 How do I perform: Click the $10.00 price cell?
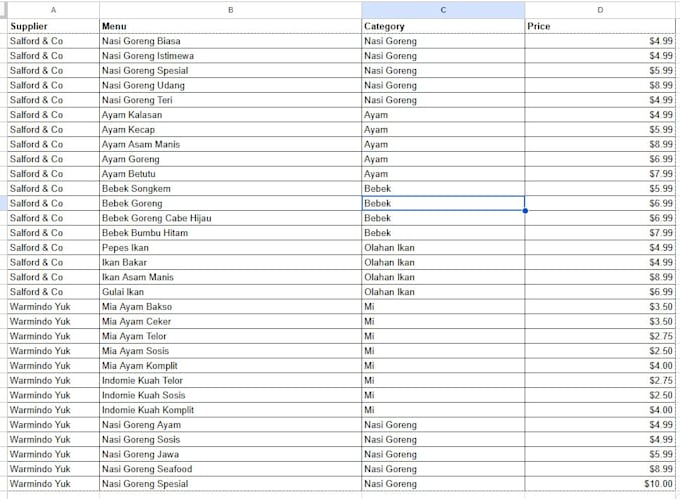pos(600,483)
